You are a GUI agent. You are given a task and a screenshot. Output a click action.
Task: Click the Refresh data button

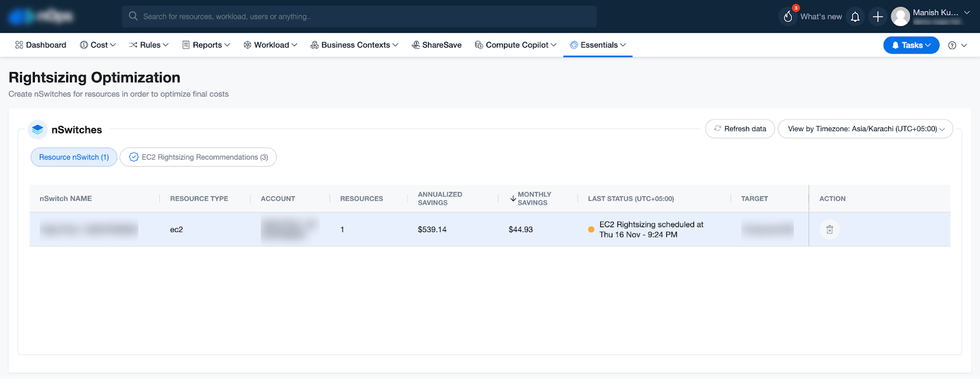[x=740, y=129]
